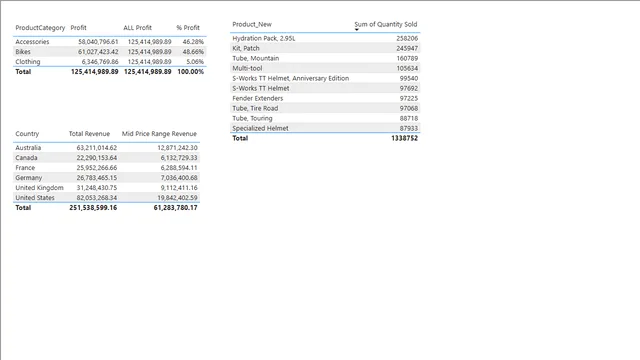Click quantity value 160789
Viewport: 640px width, 360px height.
tap(407, 58)
